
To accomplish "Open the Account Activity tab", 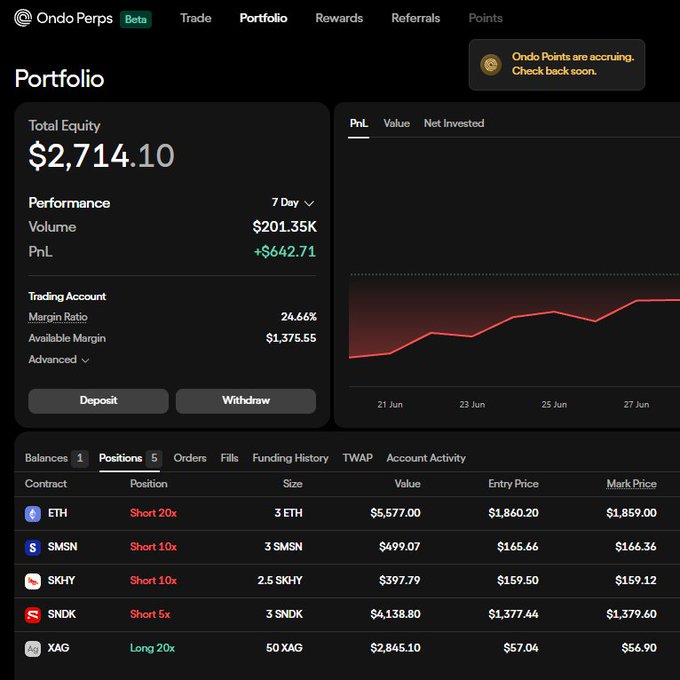I will pos(426,458).
